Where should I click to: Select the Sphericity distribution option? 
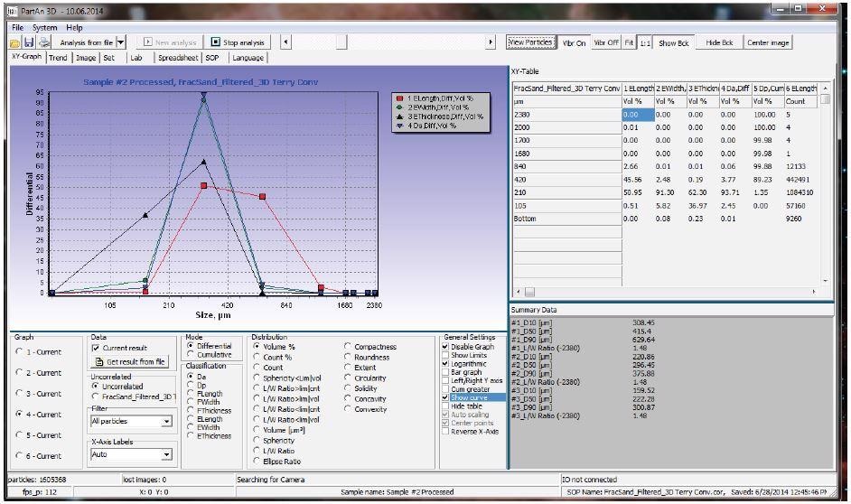click(257, 441)
